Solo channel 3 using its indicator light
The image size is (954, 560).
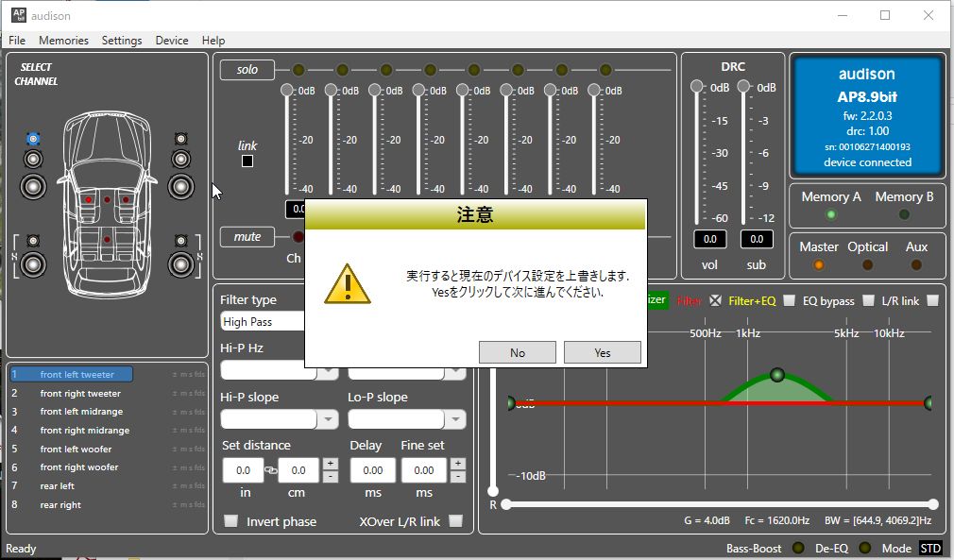point(385,70)
